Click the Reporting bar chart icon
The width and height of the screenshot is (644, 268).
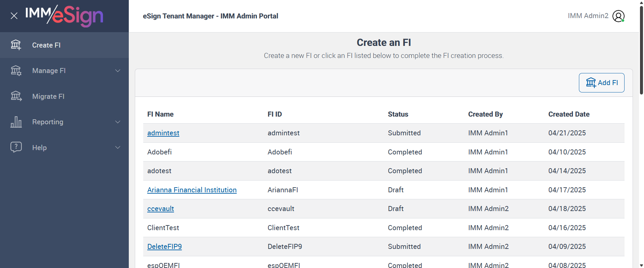[x=16, y=122]
